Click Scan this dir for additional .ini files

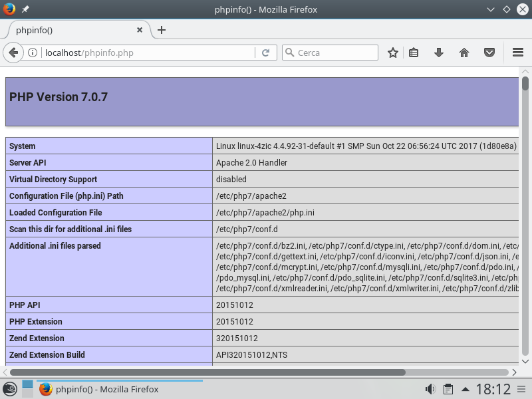point(70,229)
